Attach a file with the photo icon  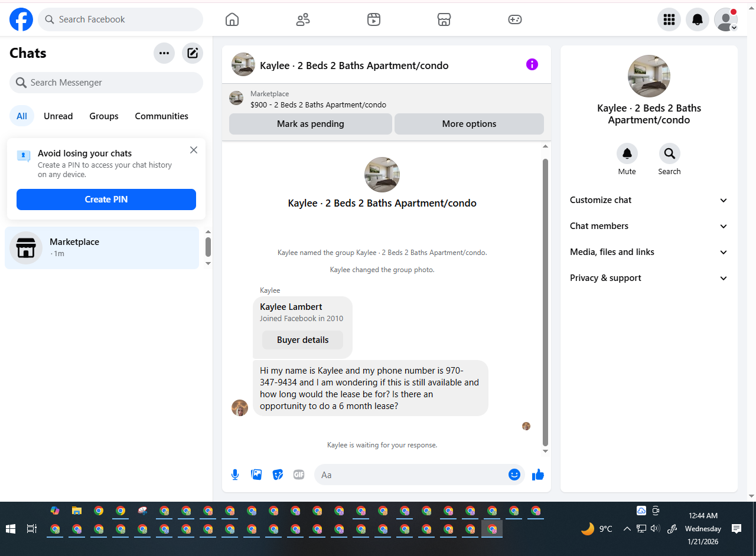click(x=256, y=475)
